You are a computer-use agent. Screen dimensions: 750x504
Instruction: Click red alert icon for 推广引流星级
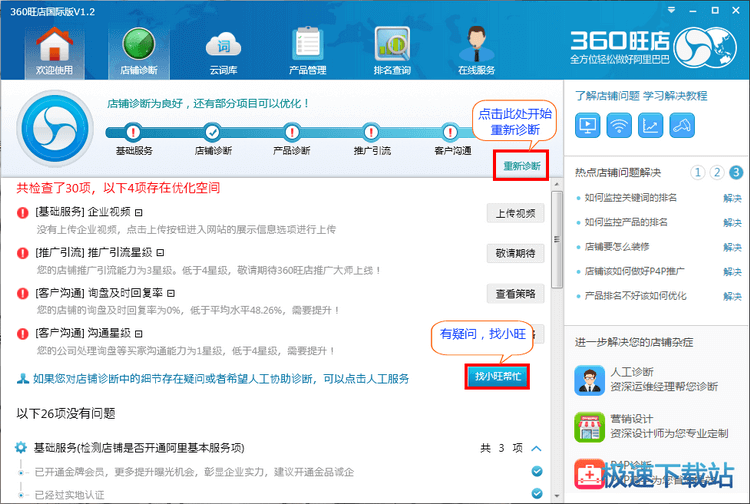(x=22, y=253)
